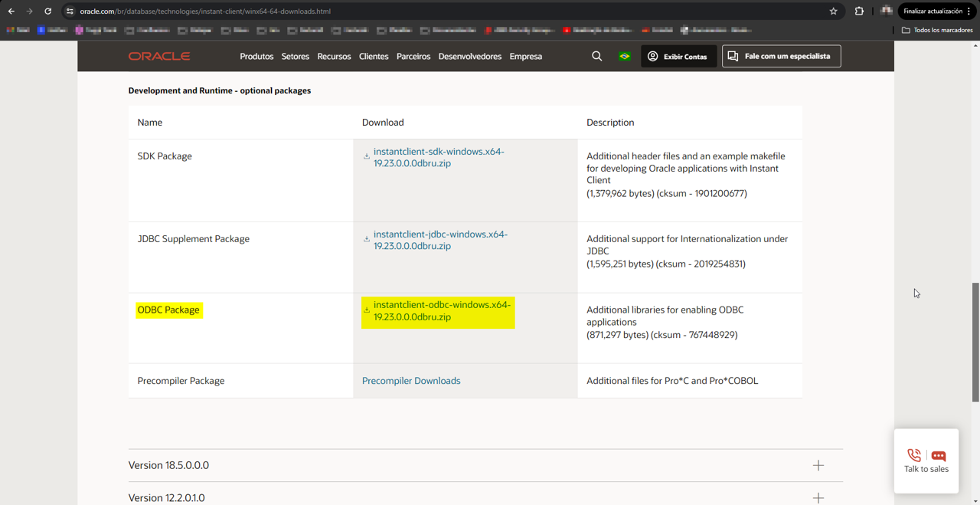Open the Clientes menu
Viewport: 980px width, 505px height.
point(374,56)
